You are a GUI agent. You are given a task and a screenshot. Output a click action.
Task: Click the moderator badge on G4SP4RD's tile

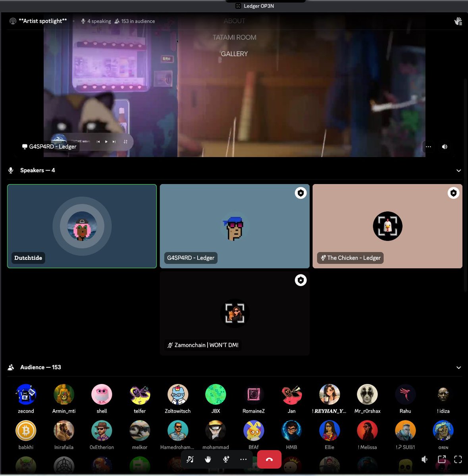pyautogui.click(x=300, y=193)
